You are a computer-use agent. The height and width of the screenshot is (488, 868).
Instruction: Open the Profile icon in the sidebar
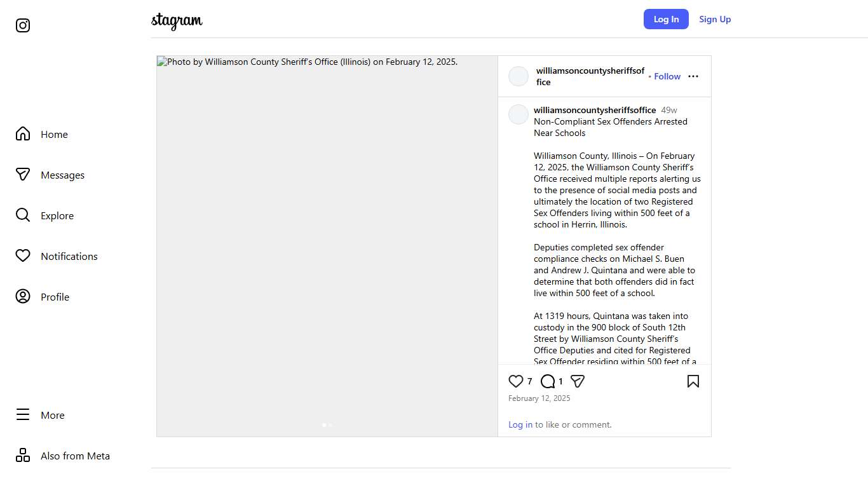[23, 297]
